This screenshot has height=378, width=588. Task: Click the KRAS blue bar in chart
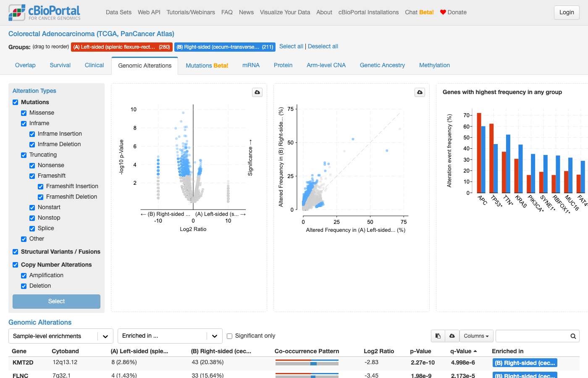pyautogui.click(x=520, y=169)
